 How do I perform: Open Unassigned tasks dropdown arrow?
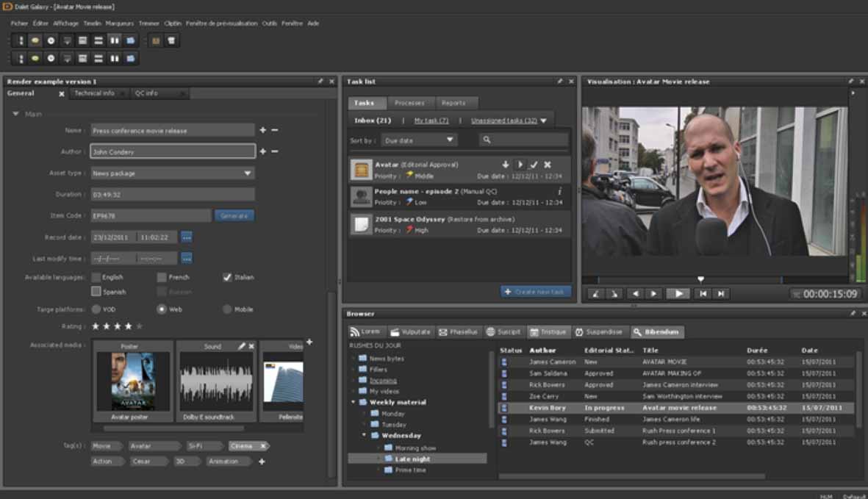544,121
